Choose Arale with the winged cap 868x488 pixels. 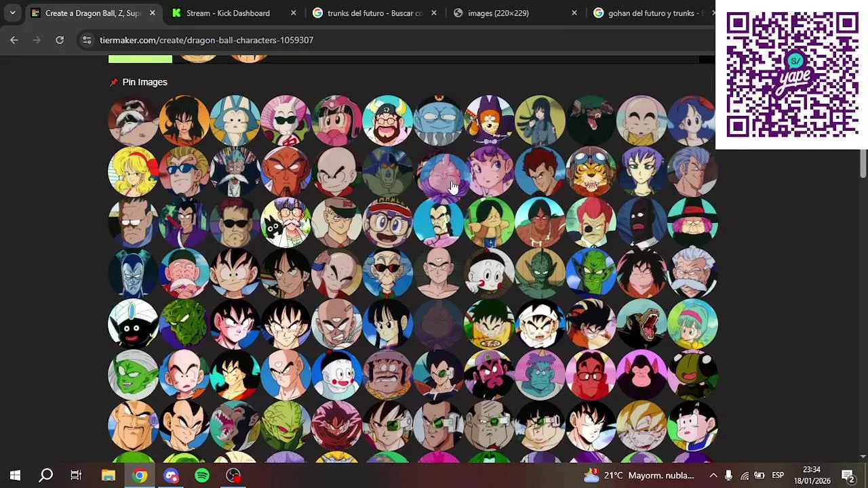point(388,222)
